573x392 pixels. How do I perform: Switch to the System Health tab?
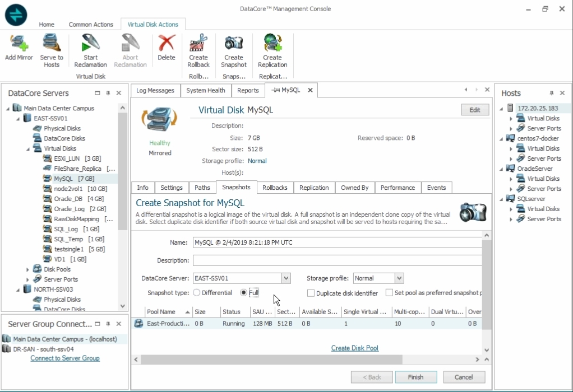coord(206,91)
